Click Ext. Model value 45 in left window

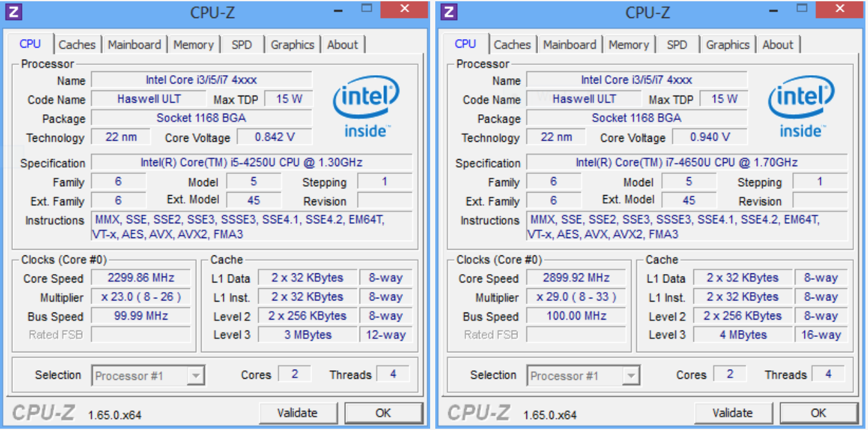pos(254,200)
